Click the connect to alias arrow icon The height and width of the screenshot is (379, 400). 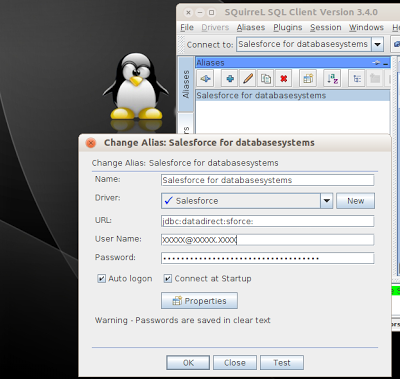[205, 79]
